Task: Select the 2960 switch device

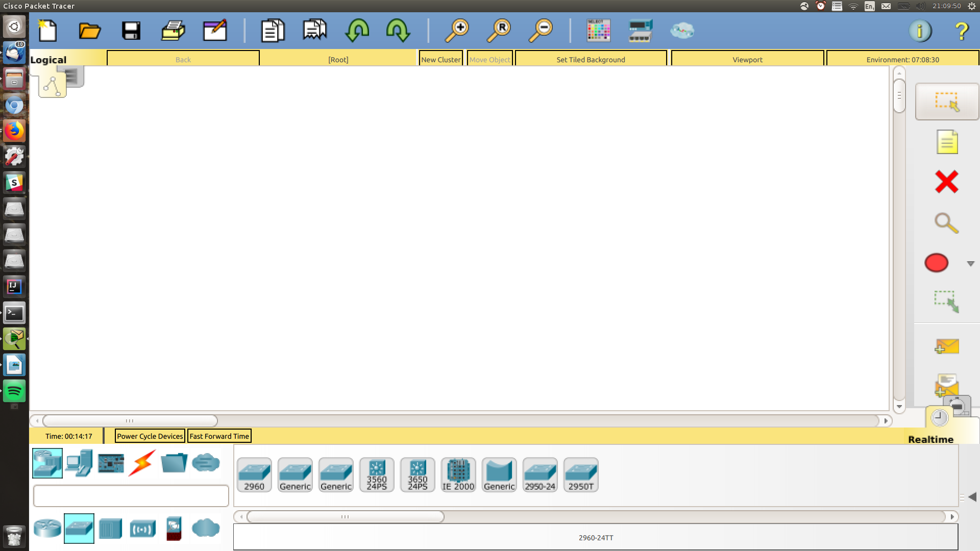Action: click(x=254, y=473)
